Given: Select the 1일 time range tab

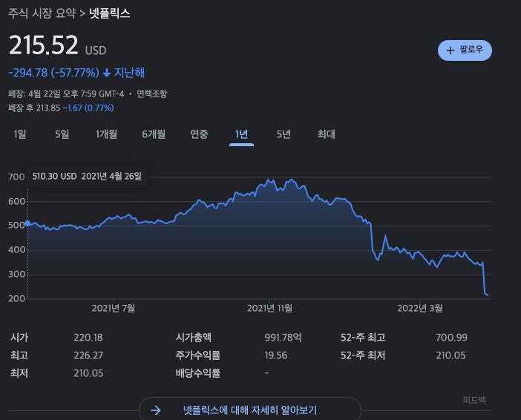Looking at the screenshot, I should pos(20,134).
